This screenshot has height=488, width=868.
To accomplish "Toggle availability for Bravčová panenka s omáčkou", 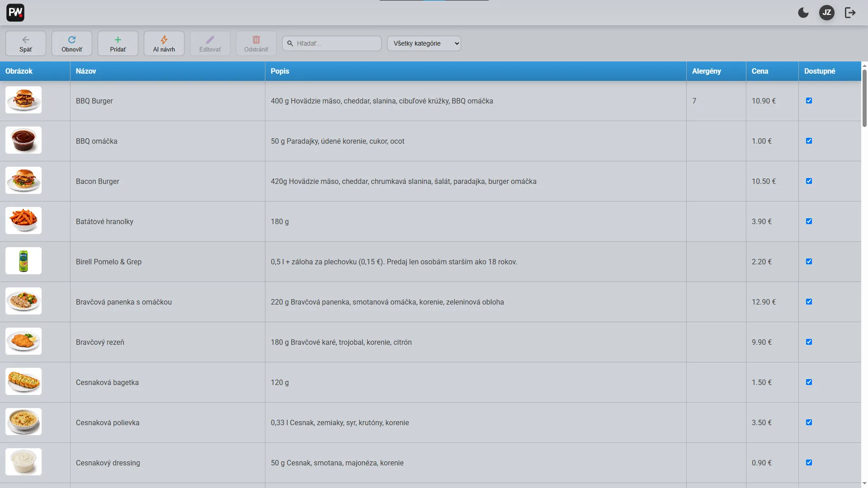I will [809, 302].
